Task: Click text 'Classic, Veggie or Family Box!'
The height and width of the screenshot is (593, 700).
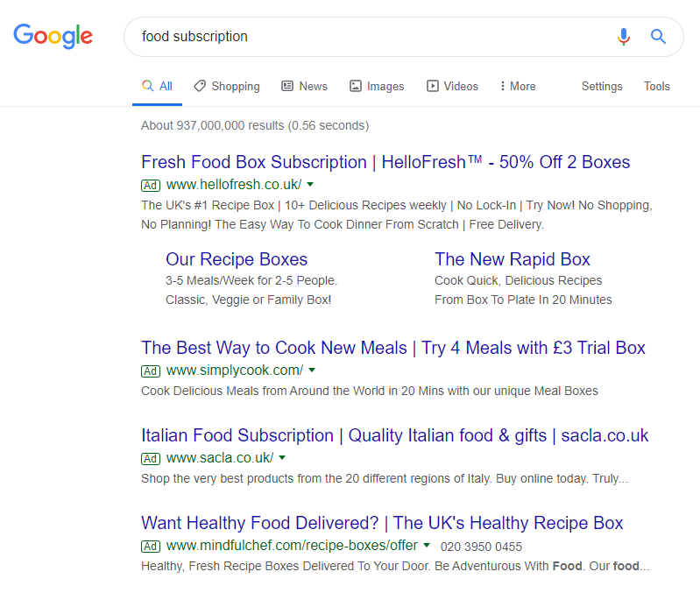Action: pos(248,300)
